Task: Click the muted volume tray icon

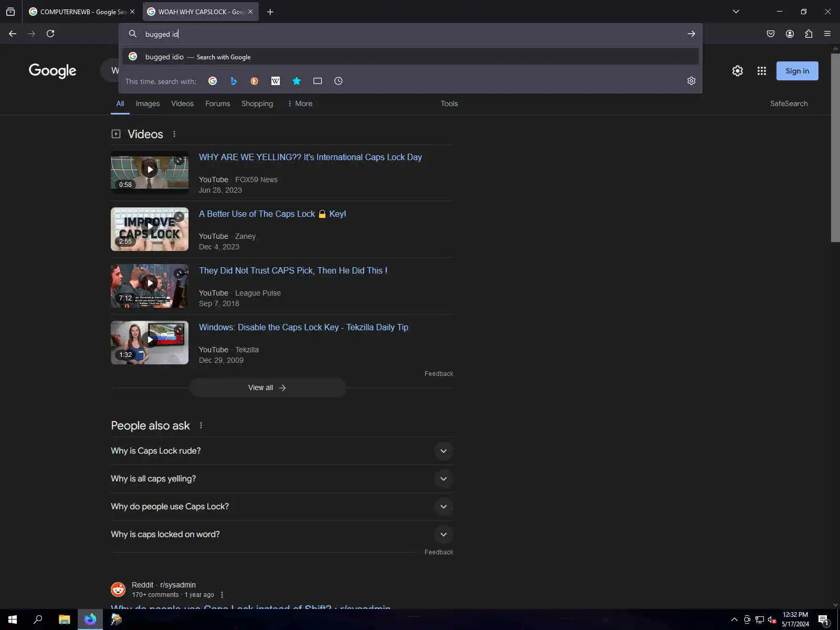Action: tap(772, 619)
